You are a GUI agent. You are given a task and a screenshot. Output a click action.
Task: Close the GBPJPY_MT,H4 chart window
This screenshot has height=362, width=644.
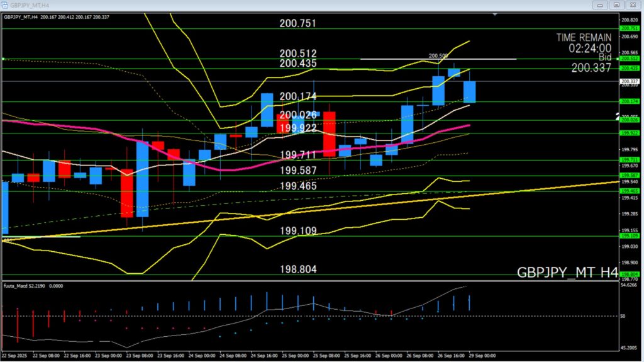[x=634, y=5]
